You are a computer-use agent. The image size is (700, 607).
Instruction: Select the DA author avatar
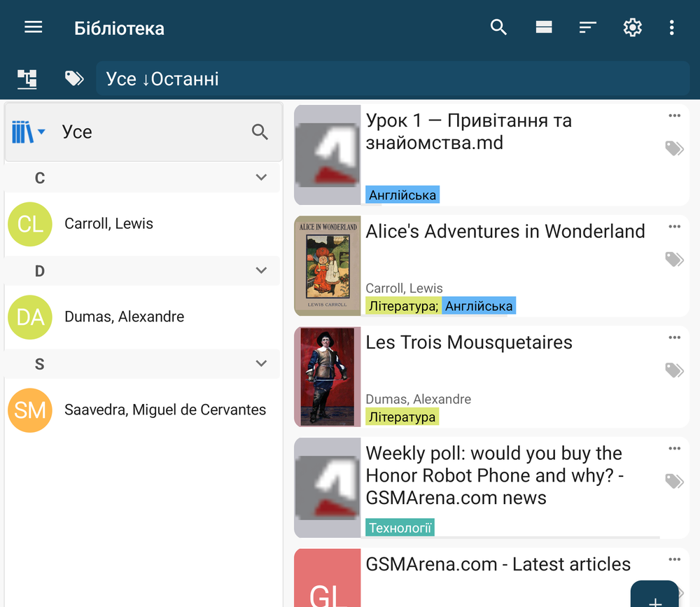coord(30,317)
